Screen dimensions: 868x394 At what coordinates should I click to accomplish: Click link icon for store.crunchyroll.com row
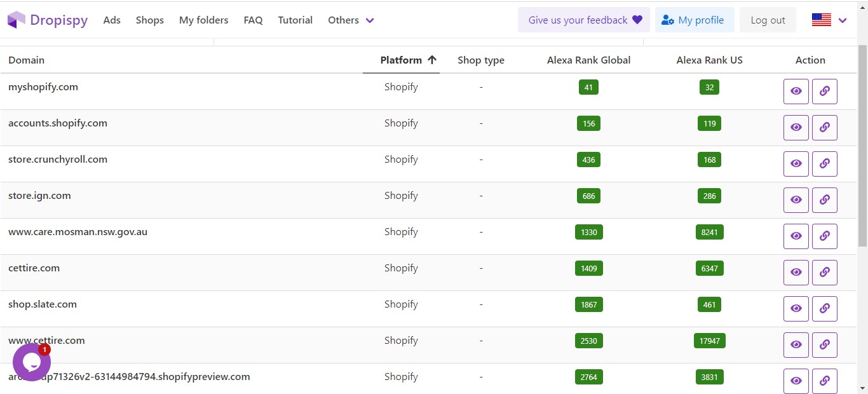(824, 163)
